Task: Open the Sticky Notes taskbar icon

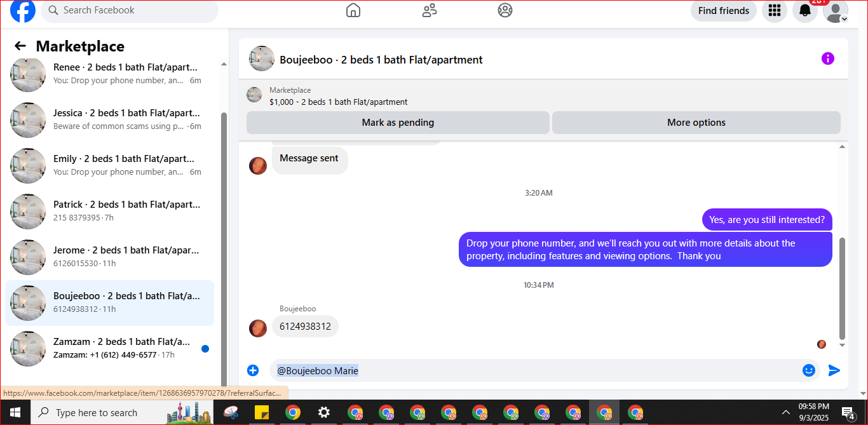Action: 262,412
